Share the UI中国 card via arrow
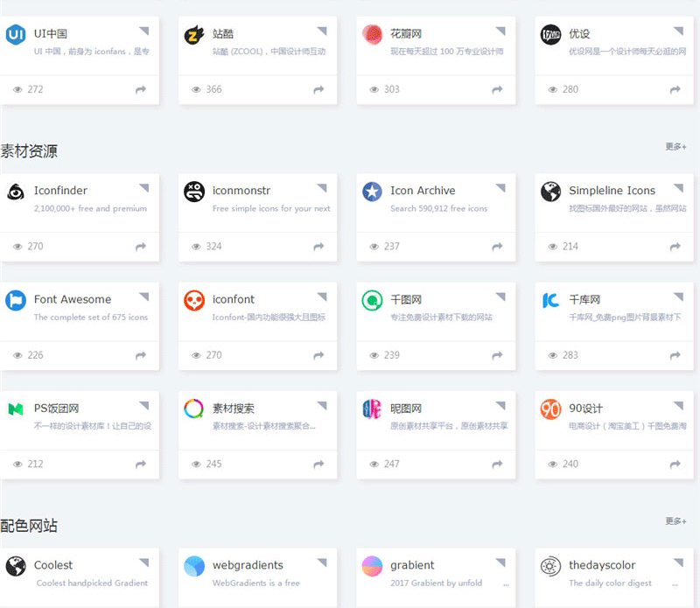The width and height of the screenshot is (700, 608). point(141,90)
